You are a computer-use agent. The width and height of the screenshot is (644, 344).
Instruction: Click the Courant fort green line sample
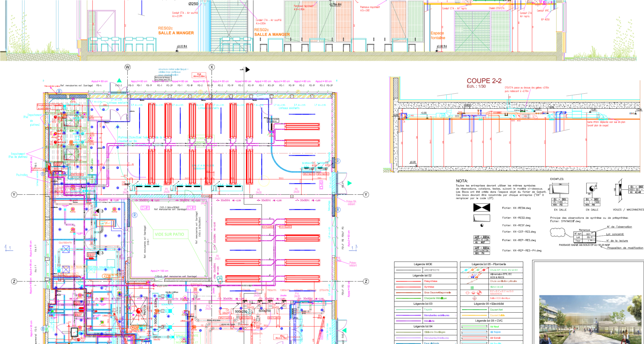click(x=474, y=310)
